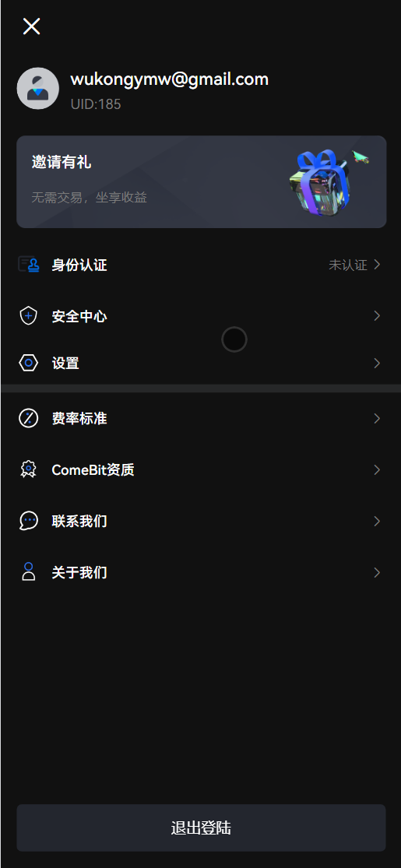Expand the 设置 row chevron
Screen dimensions: 401x868
tap(377, 363)
